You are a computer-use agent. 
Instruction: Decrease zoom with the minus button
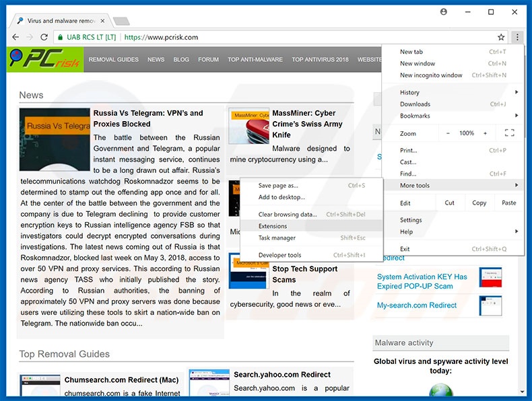click(448, 133)
